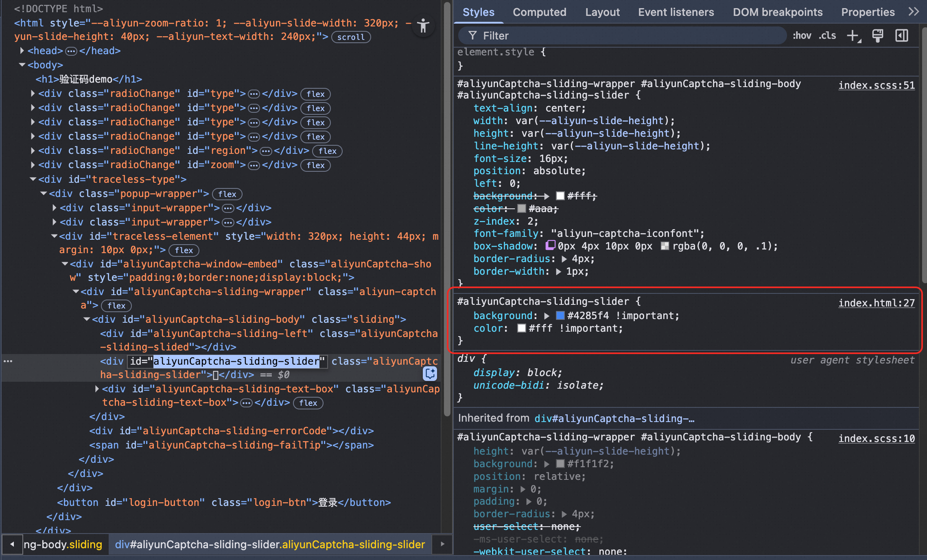Collapse the traceless-type div
The image size is (927, 560).
[33, 179]
